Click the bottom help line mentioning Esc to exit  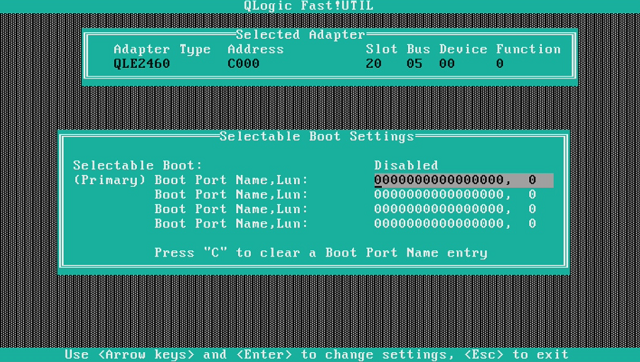point(317,354)
